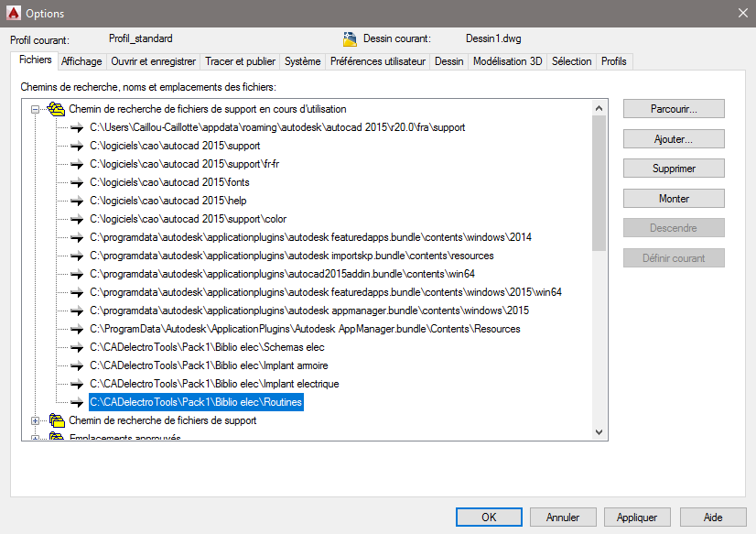Select path C:\logiciels\cao\autocad 2015\support\fr-fr
This screenshot has height=534, width=756.
coord(185,164)
